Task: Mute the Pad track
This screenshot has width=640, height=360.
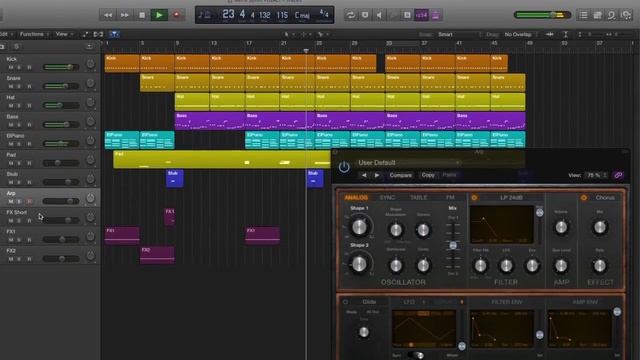Action: point(11,163)
